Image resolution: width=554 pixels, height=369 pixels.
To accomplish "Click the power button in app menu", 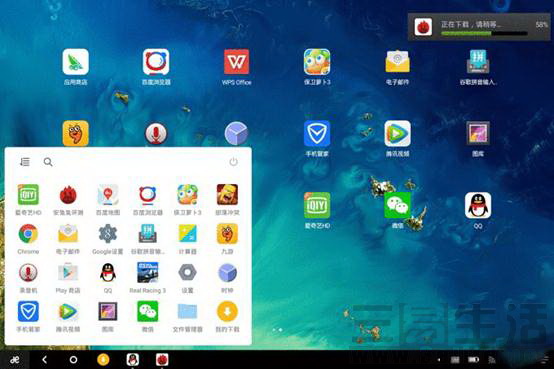I will (233, 162).
